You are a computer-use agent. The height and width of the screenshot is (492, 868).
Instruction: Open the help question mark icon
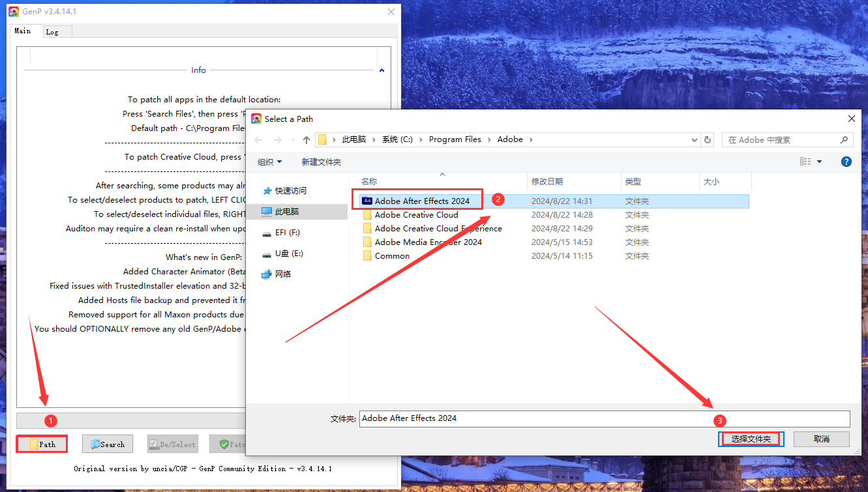(x=846, y=162)
